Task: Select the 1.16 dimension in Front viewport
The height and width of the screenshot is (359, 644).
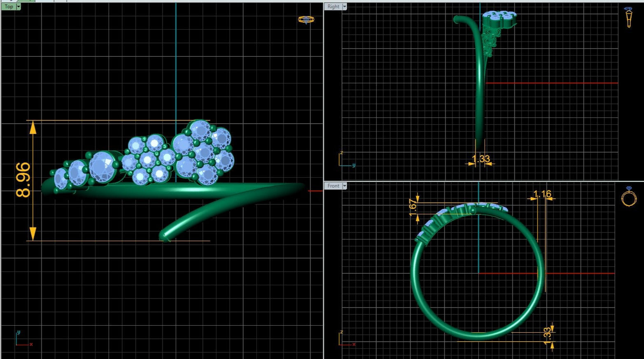Action: pos(542,194)
